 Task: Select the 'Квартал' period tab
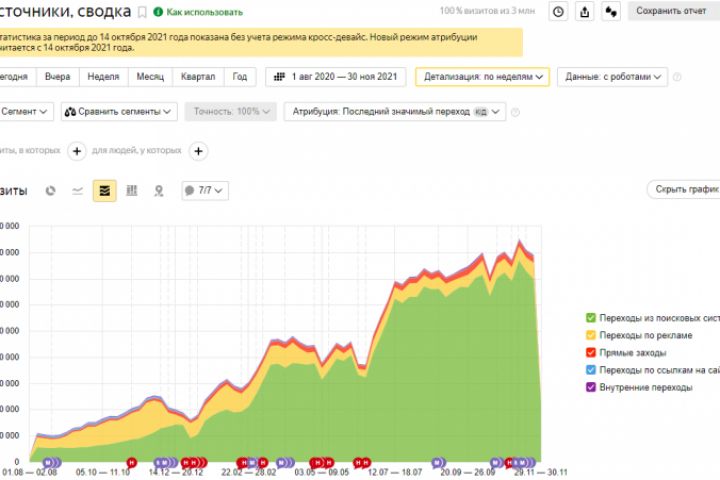(x=198, y=77)
